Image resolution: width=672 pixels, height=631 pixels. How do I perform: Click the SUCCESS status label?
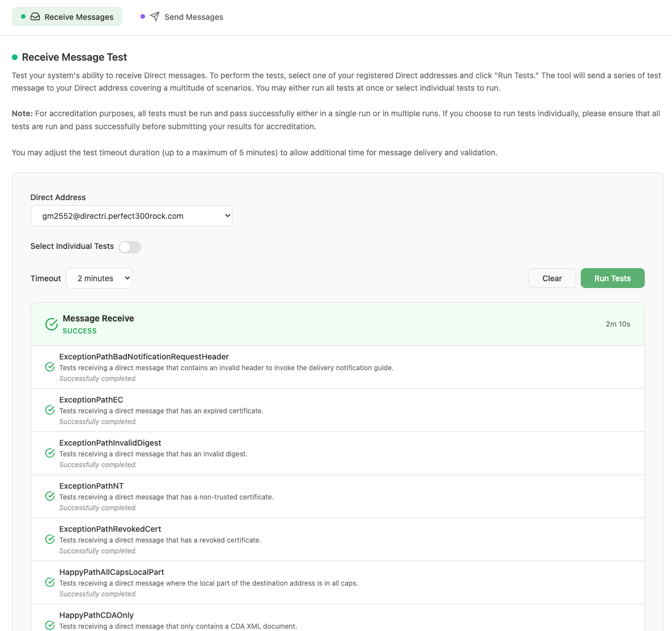(80, 331)
